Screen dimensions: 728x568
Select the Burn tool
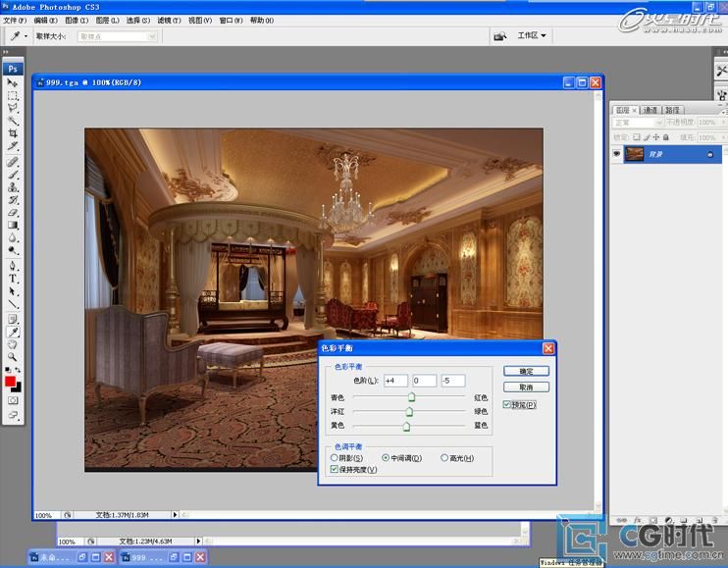[13, 250]
